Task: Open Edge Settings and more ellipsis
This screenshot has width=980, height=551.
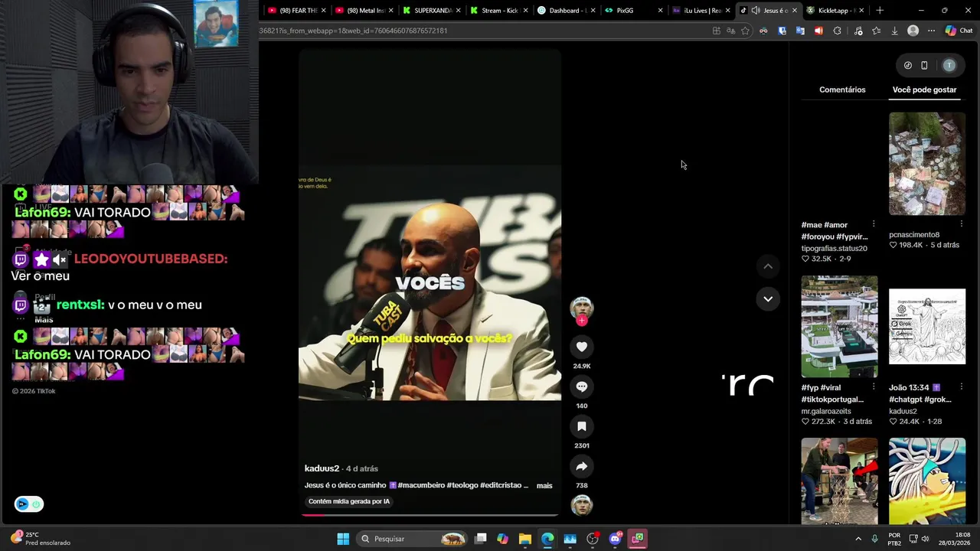Action: [x=931, y=31]
